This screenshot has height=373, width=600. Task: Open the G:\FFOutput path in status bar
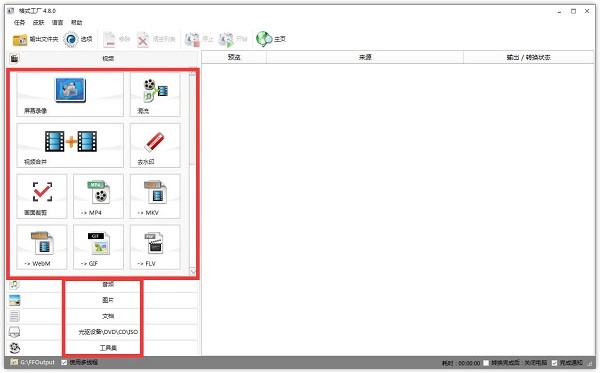coord(38,362)
